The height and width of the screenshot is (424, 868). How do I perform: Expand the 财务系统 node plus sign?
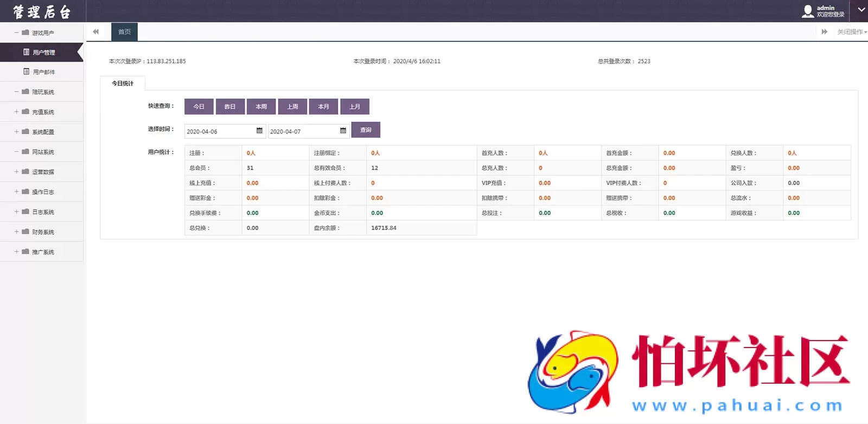(16, 232)
